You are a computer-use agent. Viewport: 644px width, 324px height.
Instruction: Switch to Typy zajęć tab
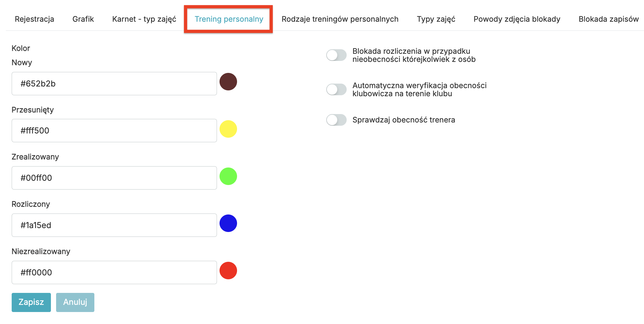436,19
